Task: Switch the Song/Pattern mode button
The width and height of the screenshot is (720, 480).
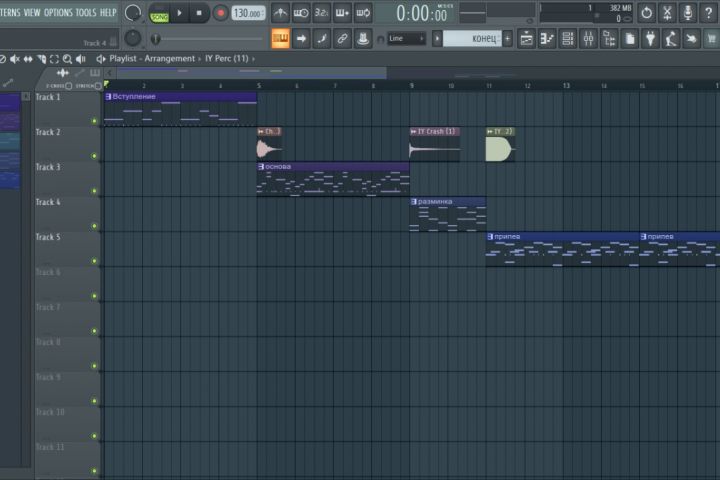Action: coord(159,14)
